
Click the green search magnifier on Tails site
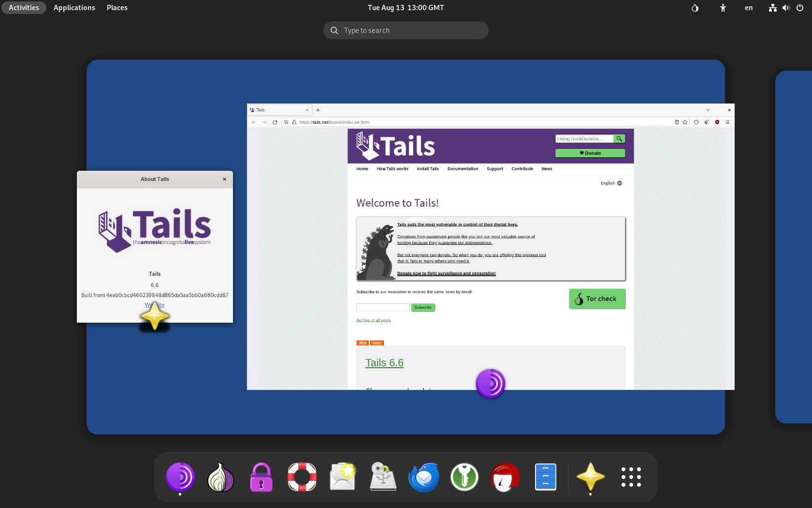click(x=619, y=139)
